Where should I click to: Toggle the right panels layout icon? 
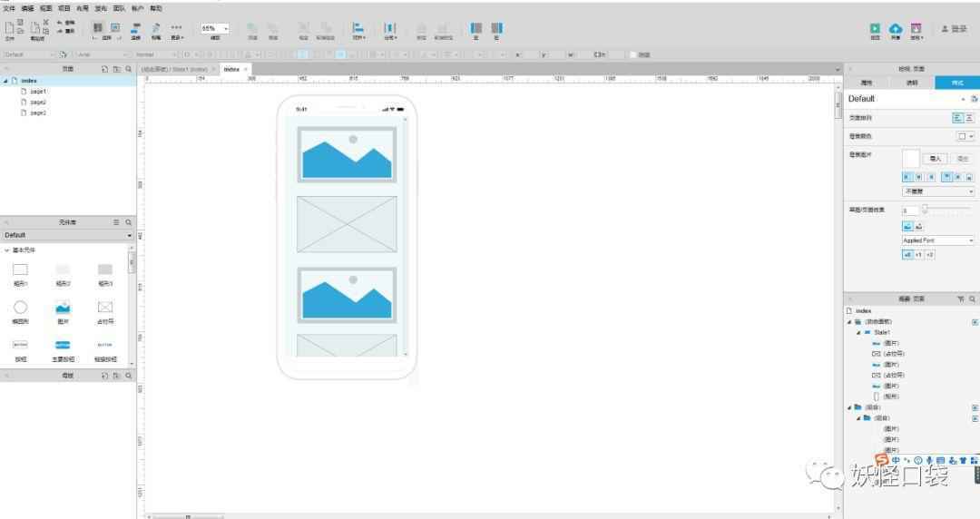(497, 28)
